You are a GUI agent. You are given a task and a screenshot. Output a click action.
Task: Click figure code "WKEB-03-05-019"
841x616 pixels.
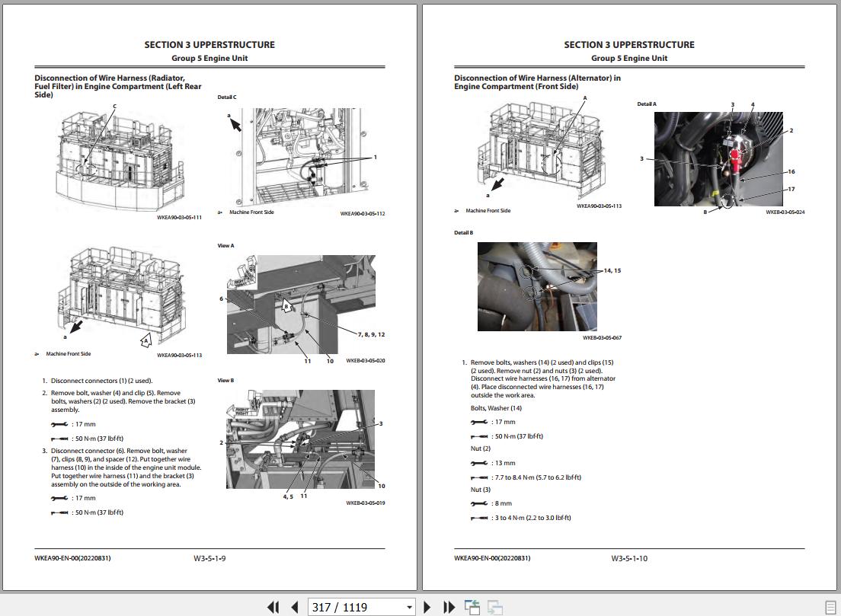pos(365,503)
